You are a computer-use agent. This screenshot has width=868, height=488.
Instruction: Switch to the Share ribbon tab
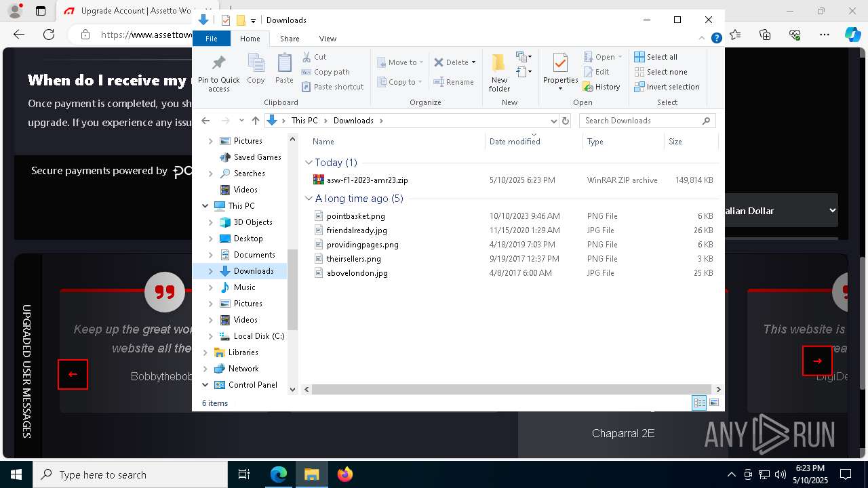point(290,39)
